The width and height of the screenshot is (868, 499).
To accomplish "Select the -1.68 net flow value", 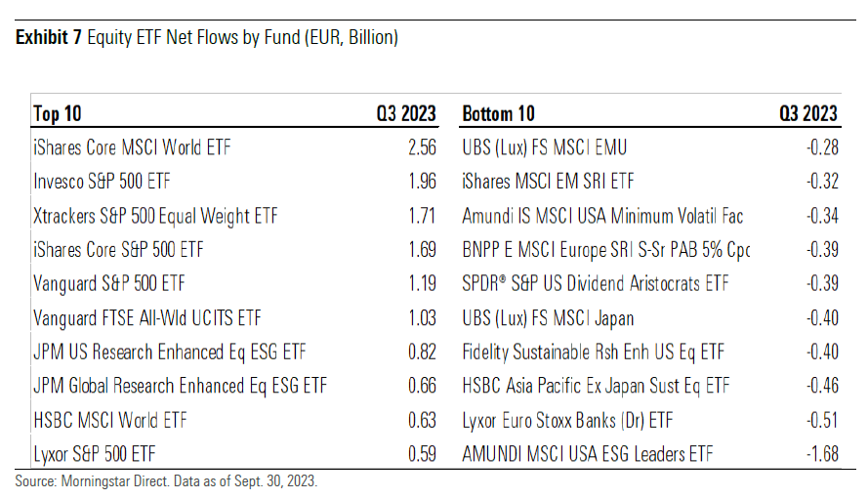I will (x=819, y=454).
